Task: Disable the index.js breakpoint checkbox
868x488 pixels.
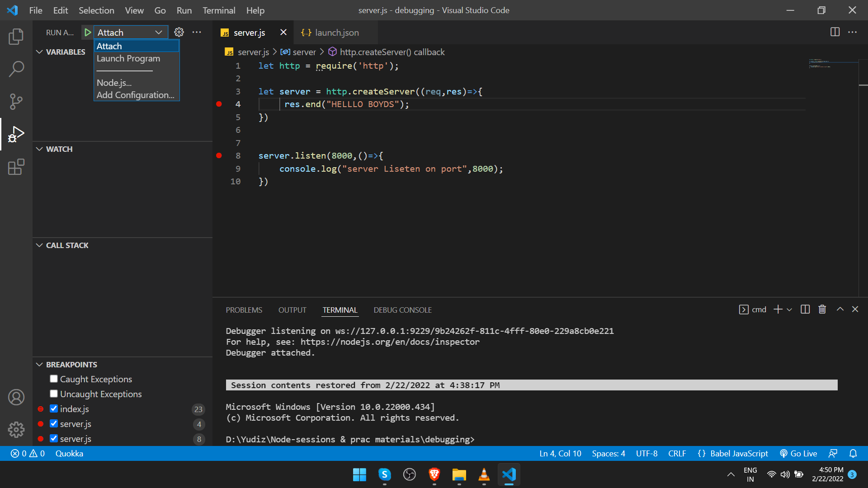Action: tap(54, 409)
